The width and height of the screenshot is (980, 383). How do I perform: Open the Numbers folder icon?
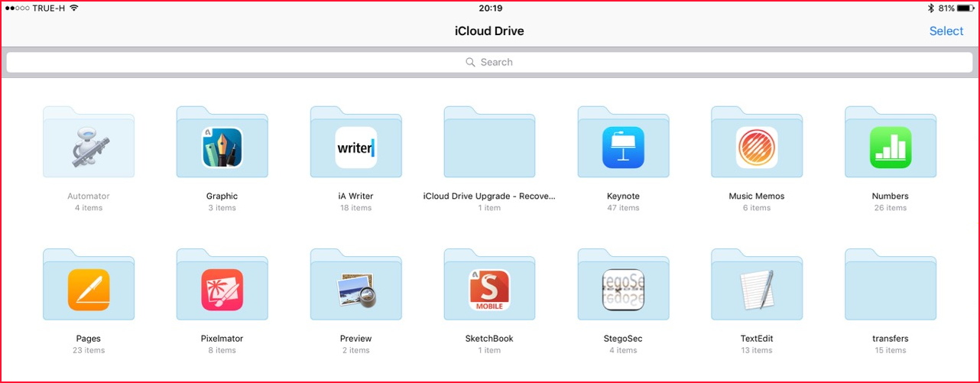[891, 142]
